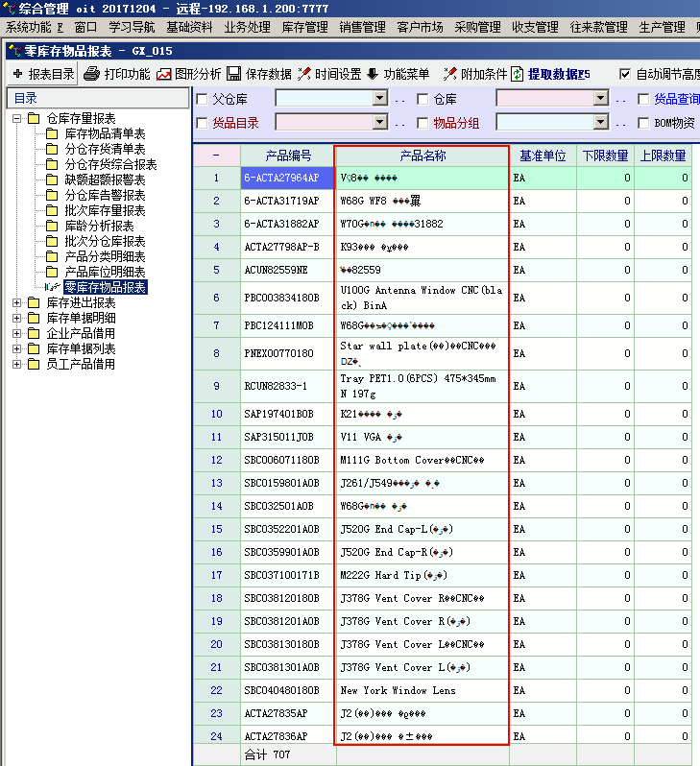Click the 附加条件 extra conditions icon

click(x=449, y=74)
